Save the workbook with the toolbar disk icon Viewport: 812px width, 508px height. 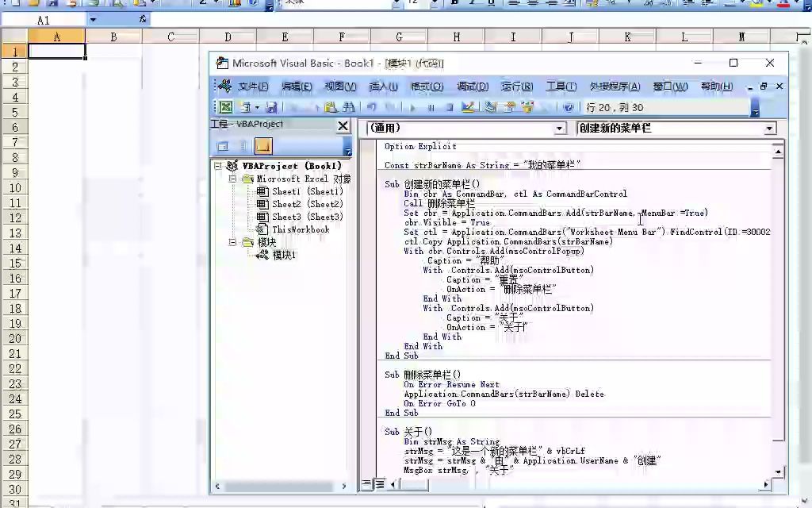tap(271, 107)
